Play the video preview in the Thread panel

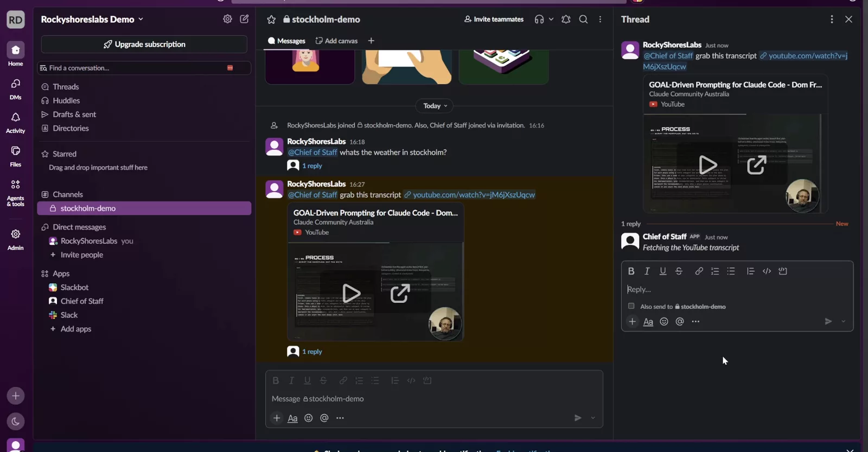click(707, 164)
